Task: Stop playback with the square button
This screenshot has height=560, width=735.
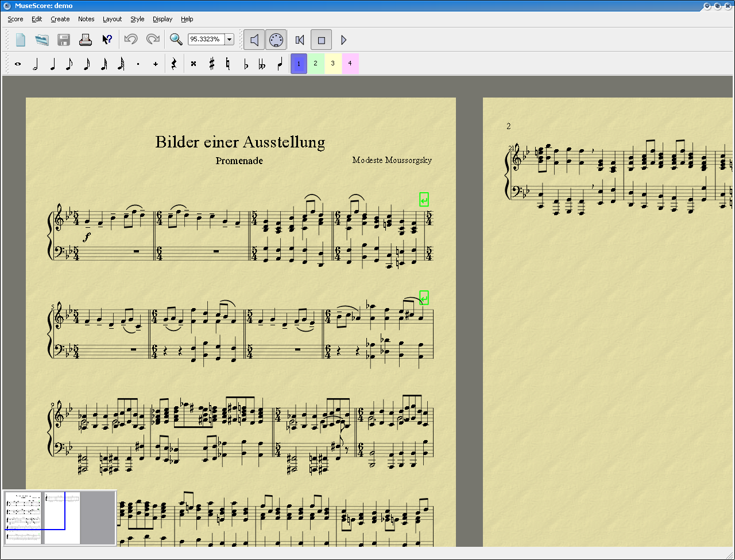Action: pyautogui.click(x=322, y=40)
